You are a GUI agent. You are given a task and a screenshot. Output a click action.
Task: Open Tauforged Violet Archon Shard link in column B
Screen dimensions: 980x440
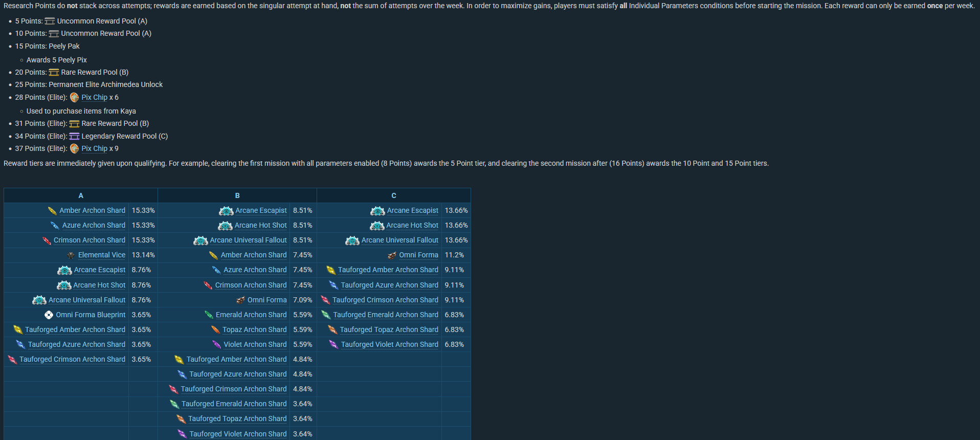(x=238, y=434)
